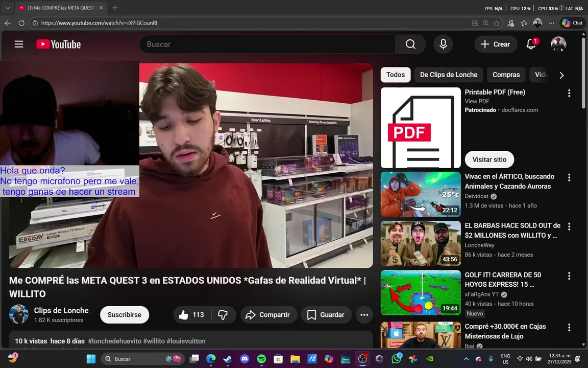Click the docflares.com sponsor text
The width and height of the screenshot is (588, 368).
click(x=520, y=110)
